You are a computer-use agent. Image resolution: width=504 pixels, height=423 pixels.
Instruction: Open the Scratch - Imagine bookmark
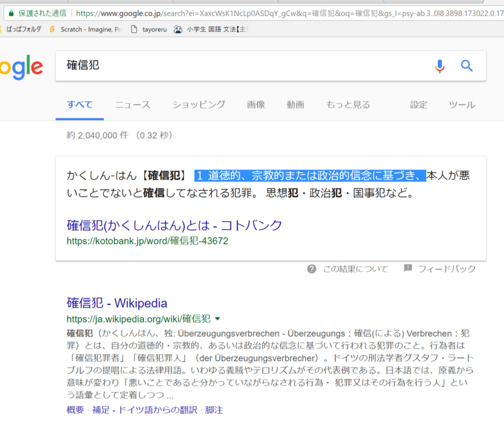(91, 29)
